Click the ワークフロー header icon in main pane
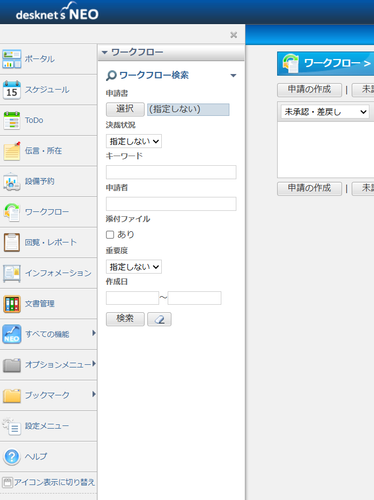 (x=290, y=63)
